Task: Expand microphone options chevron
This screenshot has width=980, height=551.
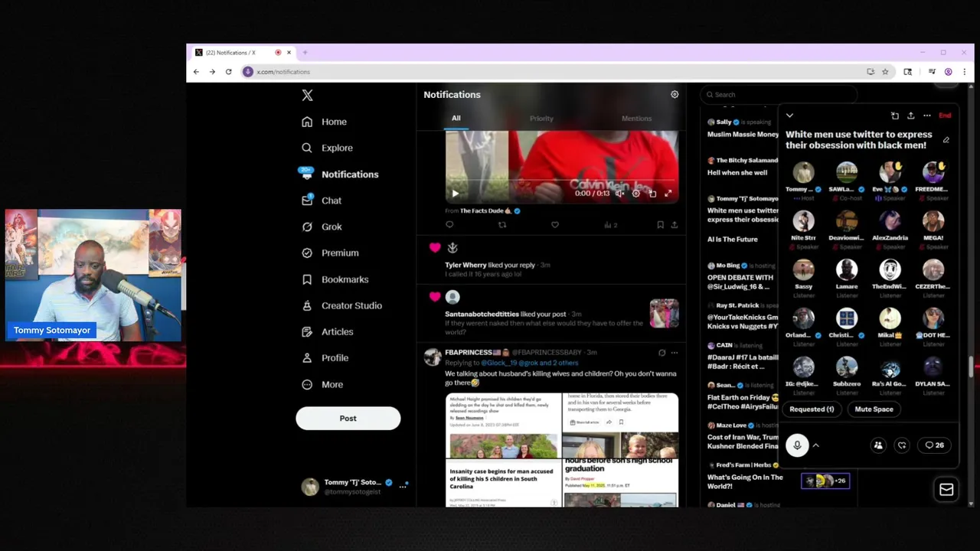Action: click(x=815, y=445)
